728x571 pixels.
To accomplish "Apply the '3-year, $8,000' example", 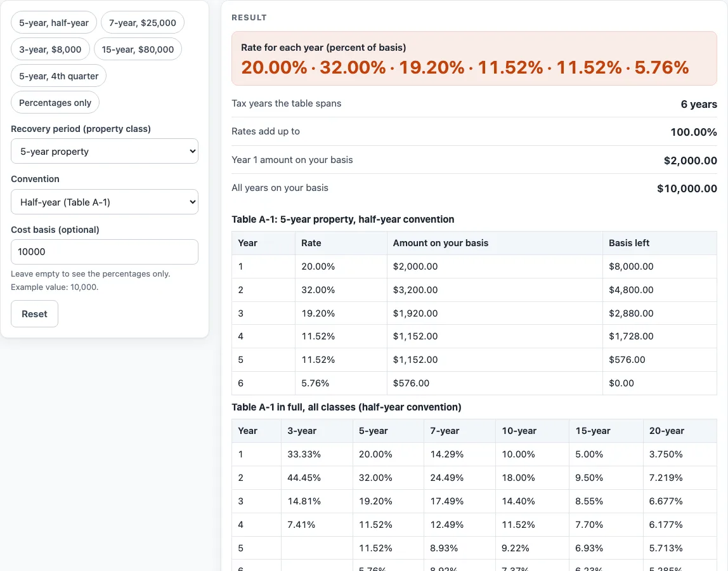I will tap(50, 49).
